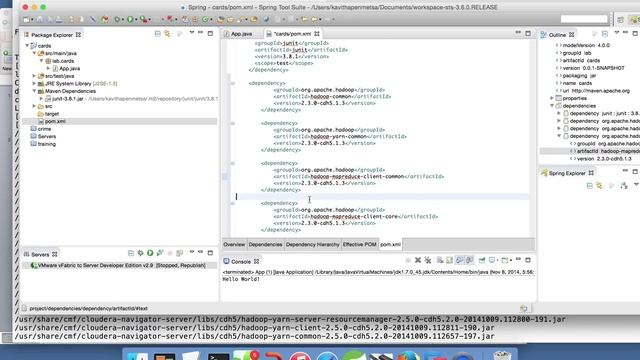Select the pom.xml source tab
The image size is (640, 360).
[x=390, y=244]
